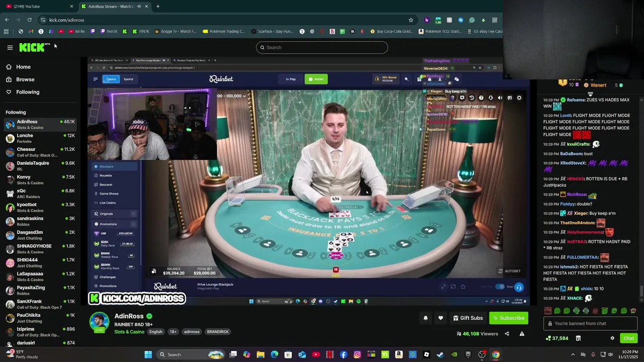
Task: Toggle stream notifications bell
Action: pos(426,318)
